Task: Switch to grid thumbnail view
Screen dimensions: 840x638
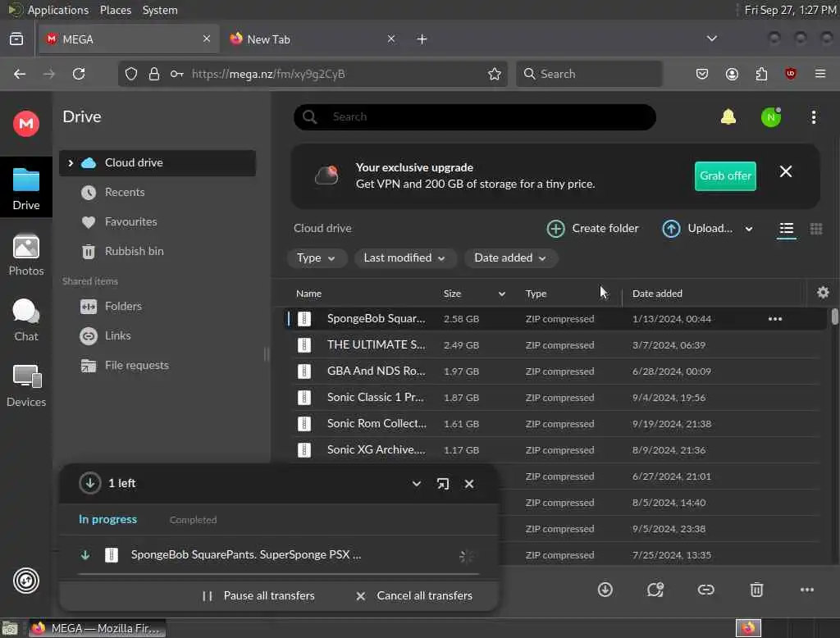Action: point(816,229)
